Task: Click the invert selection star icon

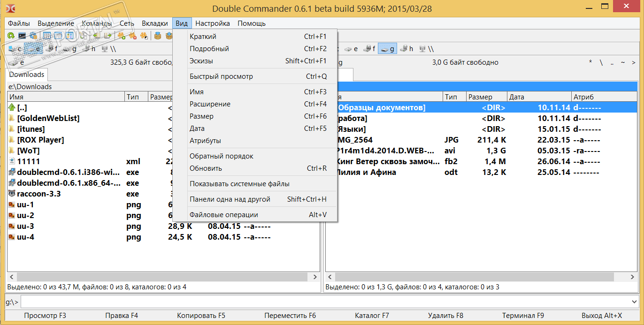Action: pos(144,36)
